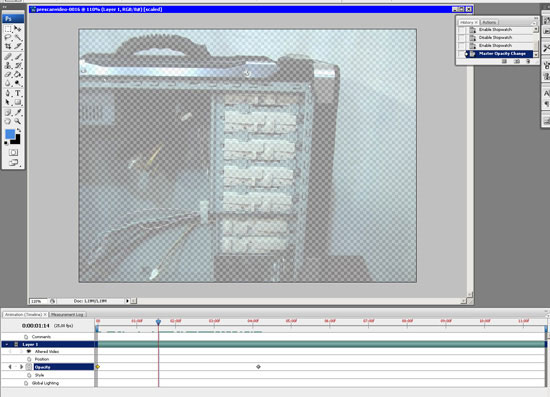
Task: Select the Zoom magnifier tool
Action: (18, 121)
